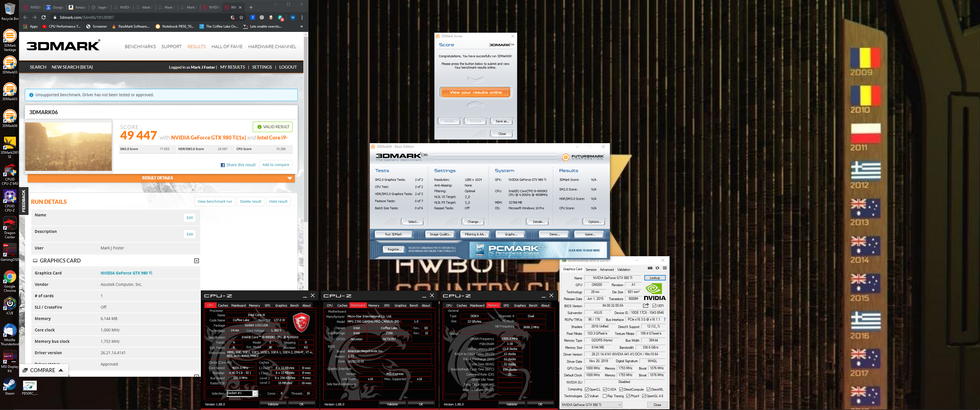Click Edit next to the Name field
Viewport: 980px width, 410px height.
click(190, 218)
